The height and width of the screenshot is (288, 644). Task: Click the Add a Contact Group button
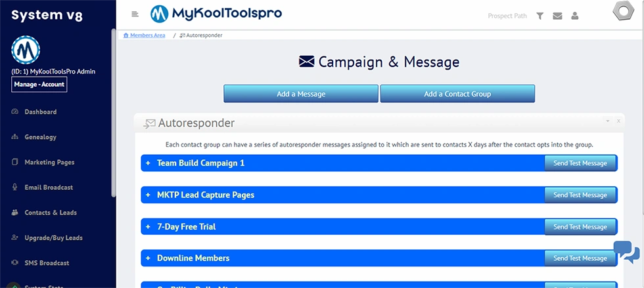457,94
